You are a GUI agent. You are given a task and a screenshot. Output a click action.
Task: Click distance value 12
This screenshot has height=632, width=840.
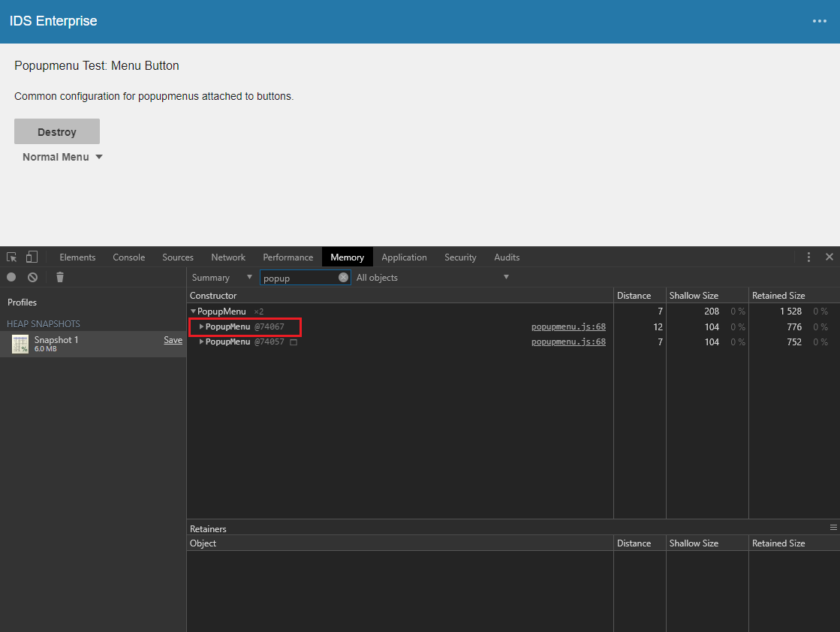[x=658, y=327]
